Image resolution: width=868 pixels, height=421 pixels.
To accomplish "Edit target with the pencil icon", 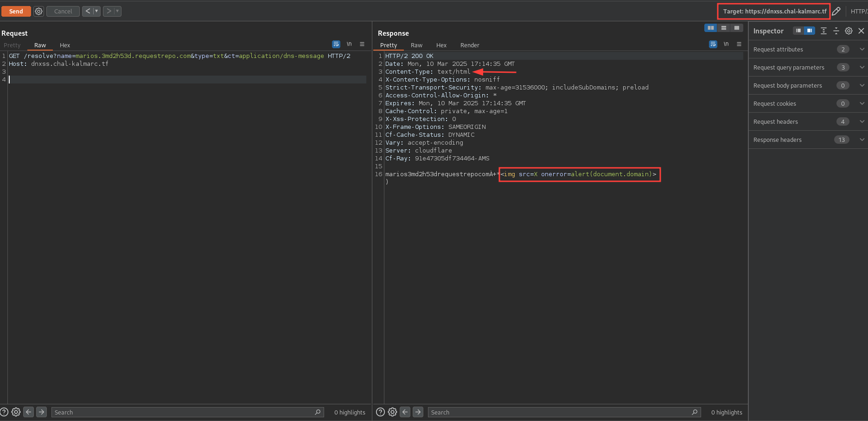I will 836,11.
